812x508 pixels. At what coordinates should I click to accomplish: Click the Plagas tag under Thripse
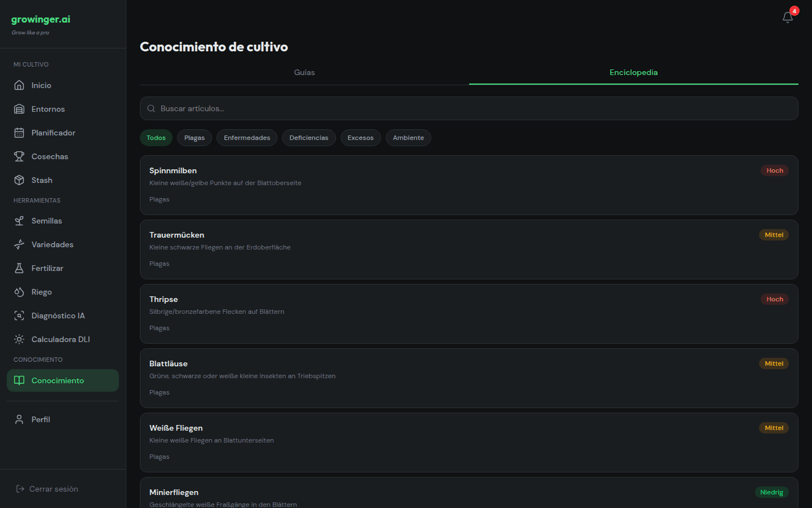tap(159, 328)
